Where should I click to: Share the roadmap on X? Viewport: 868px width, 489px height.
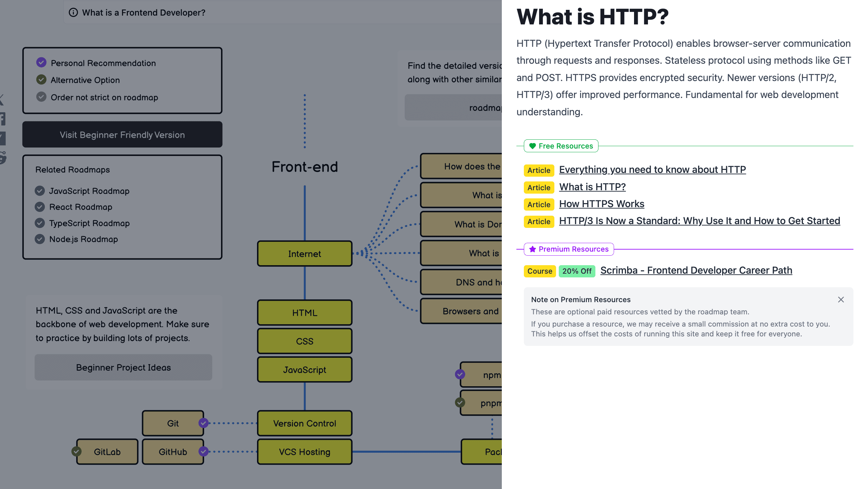point(2,100)
